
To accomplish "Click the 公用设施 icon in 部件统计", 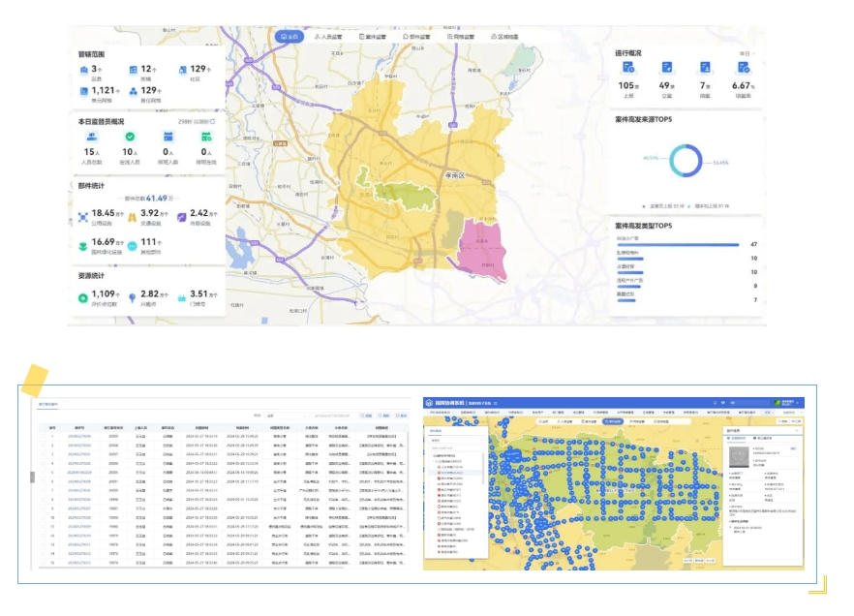I will (83, 214).
